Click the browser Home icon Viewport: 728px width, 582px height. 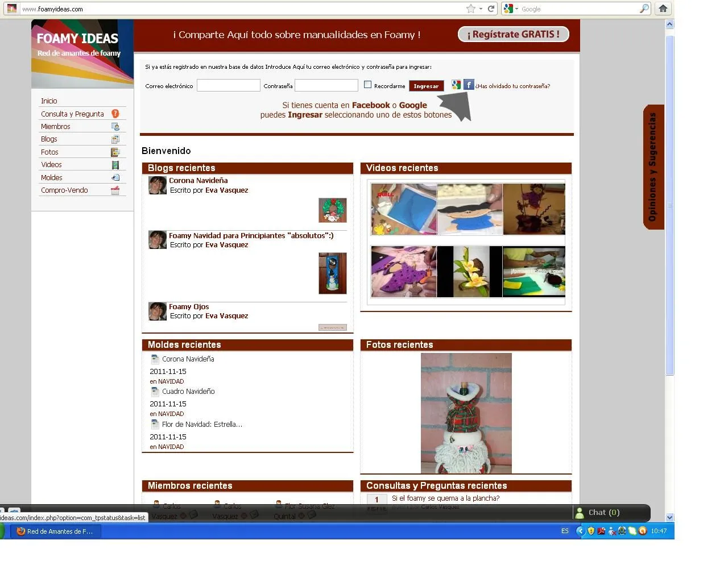pyautogui.click(x=663, y=9)
